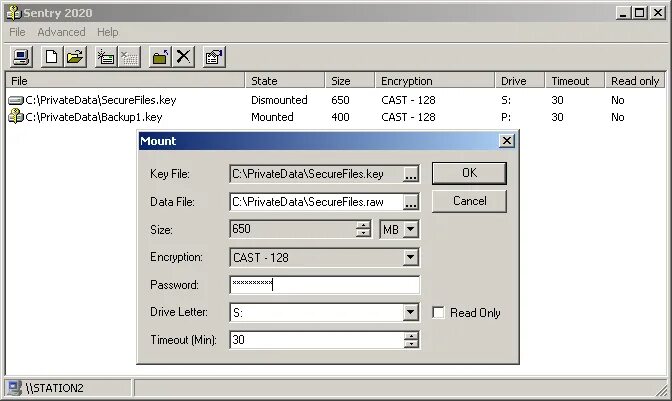Viewport: 672px width, 401px height.
Task: Open the File menu
Action: (17, 32)
